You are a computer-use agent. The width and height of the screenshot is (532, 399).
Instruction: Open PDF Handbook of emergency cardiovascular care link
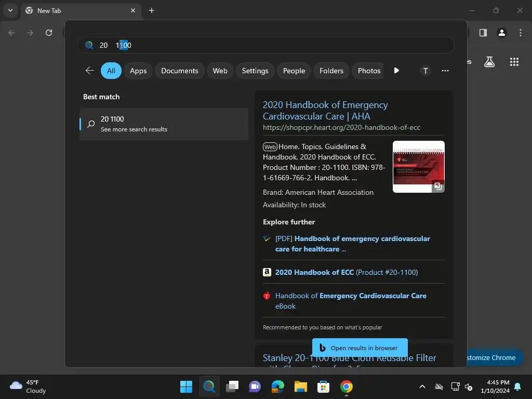coord(352,244)
